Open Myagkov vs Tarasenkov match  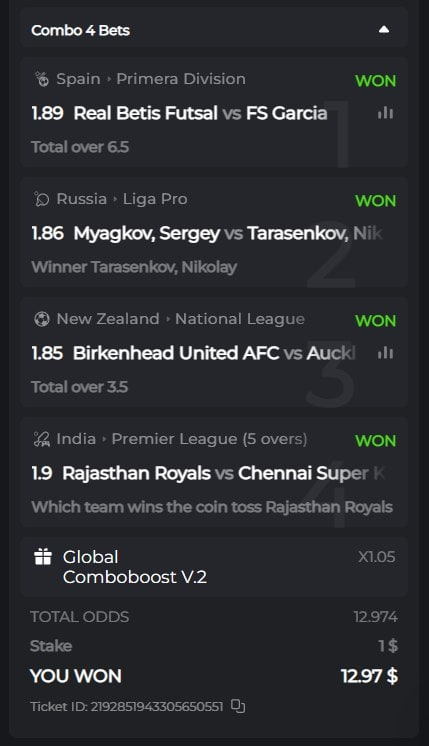(228, 233)
